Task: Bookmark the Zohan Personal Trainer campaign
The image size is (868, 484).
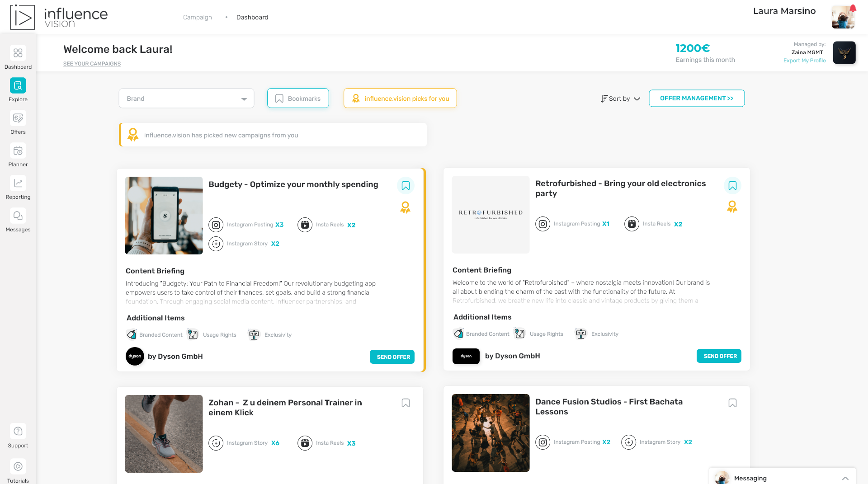Action: click(406, 403)
